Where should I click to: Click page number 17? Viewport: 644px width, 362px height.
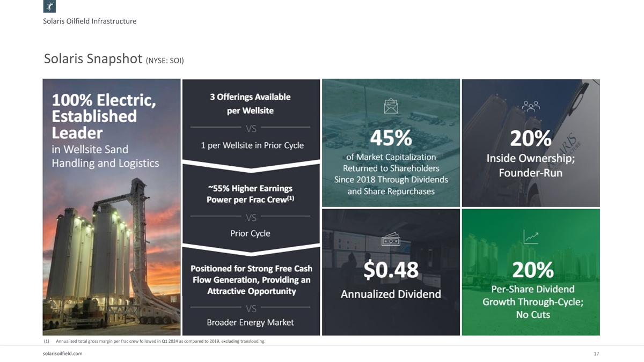(x=596, y=354)
